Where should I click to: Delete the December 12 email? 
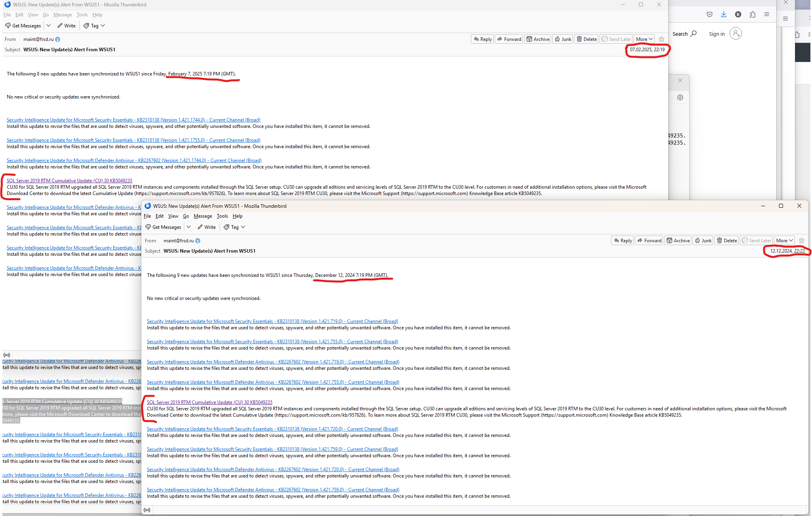tap(726, 240)
